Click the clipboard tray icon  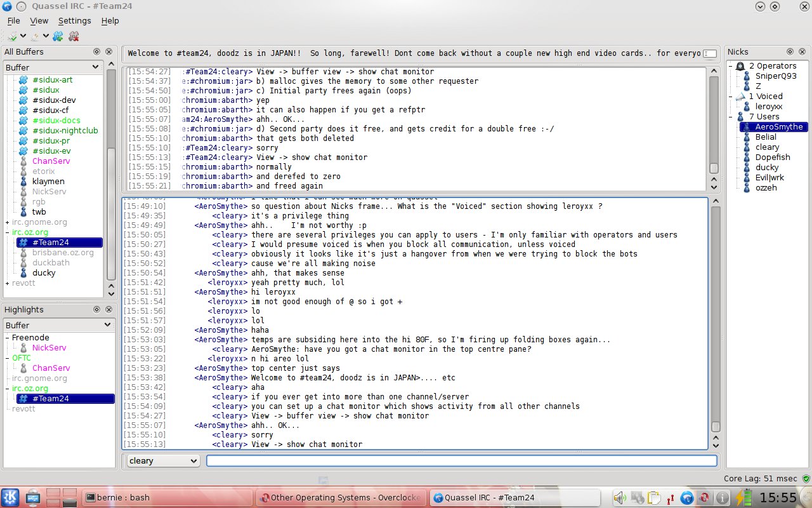654,498
